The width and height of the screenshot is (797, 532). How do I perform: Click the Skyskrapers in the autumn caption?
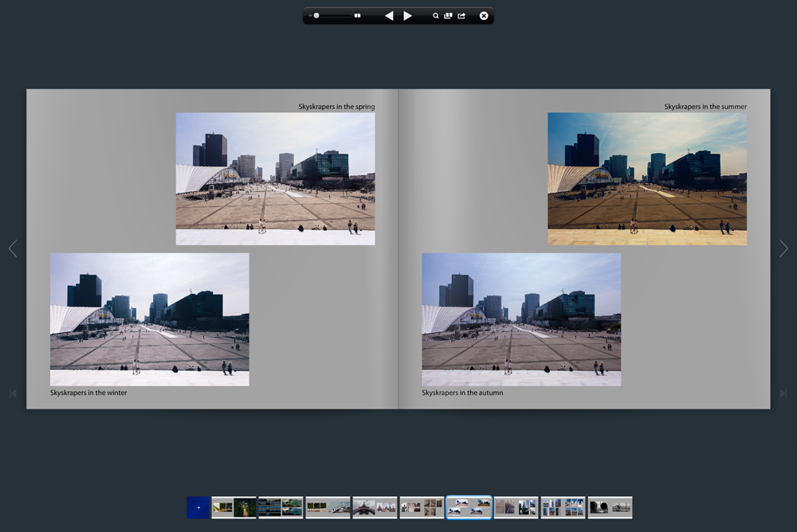(462, 393)
